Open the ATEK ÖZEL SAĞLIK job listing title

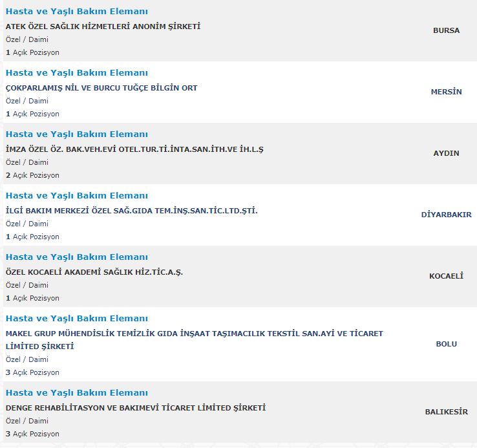click(77, 12)
